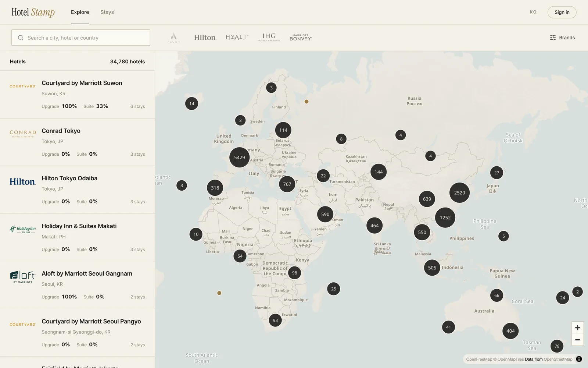Screen dimensions: 588x368
Task: Open Hilton Tokyo Odaiba listing
Action: 77,190
